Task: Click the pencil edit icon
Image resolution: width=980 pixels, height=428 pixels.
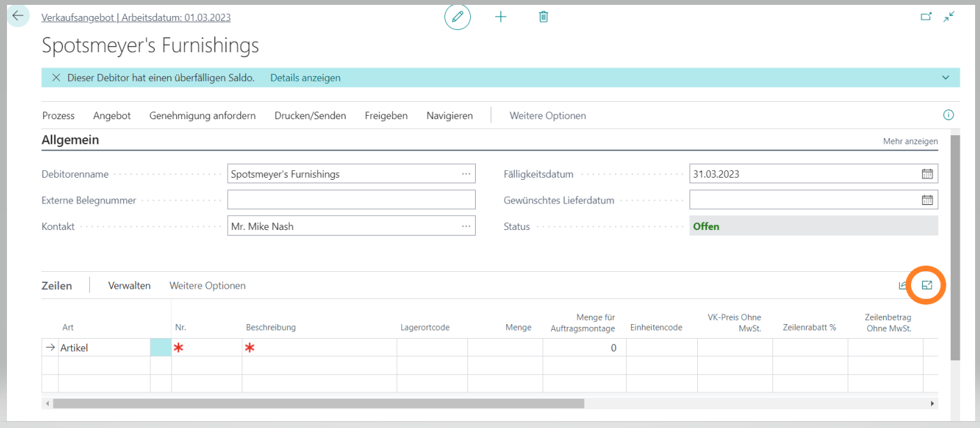Action: point(458,17)
